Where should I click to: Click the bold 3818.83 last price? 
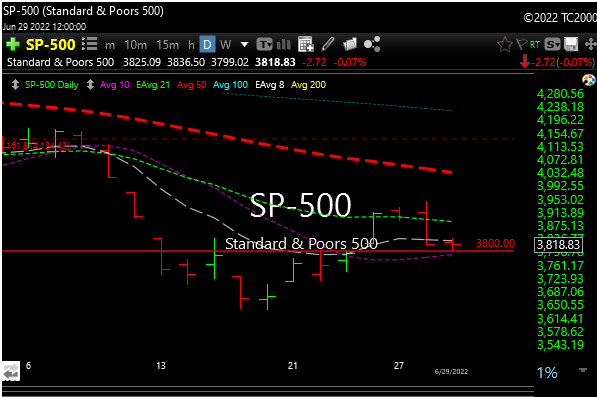275,62
